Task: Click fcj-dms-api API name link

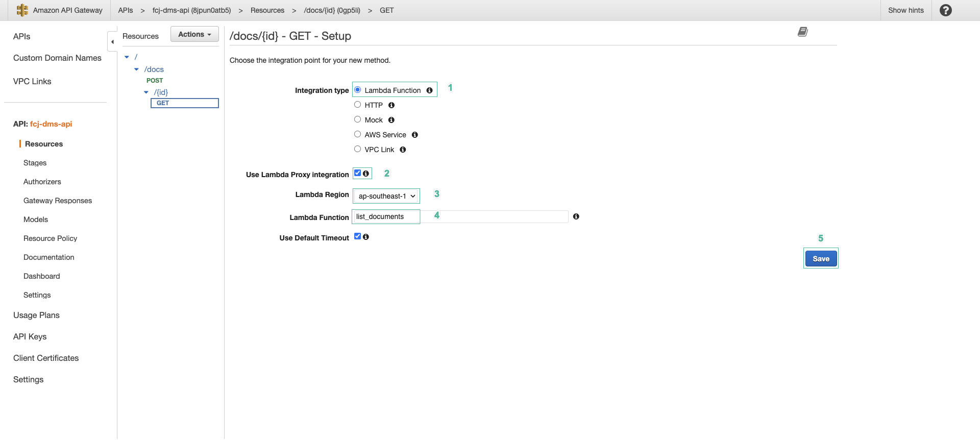Action: click(x=51, y=124)
